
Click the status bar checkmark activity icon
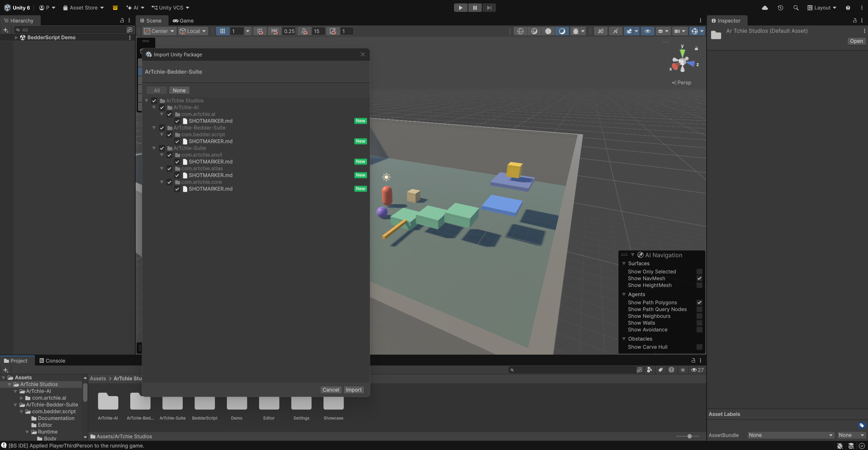[862, 446]
